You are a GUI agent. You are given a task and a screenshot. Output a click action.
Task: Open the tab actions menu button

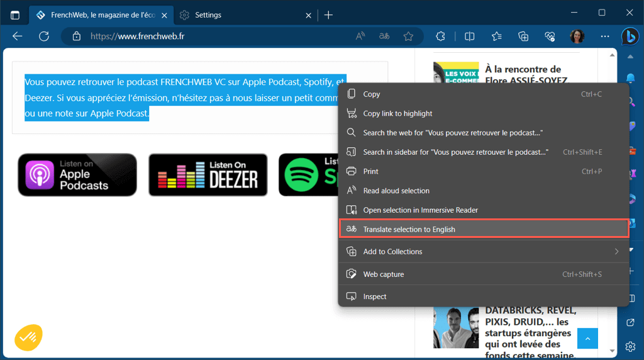coord(15,14)
